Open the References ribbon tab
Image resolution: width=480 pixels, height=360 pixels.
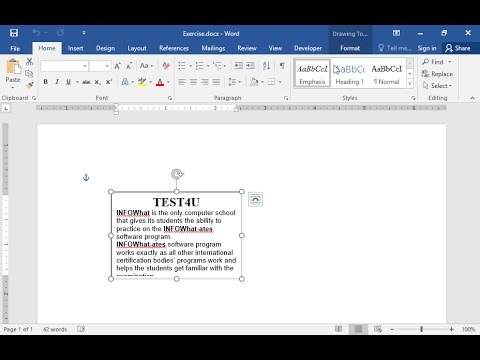[x=174, y=48]
